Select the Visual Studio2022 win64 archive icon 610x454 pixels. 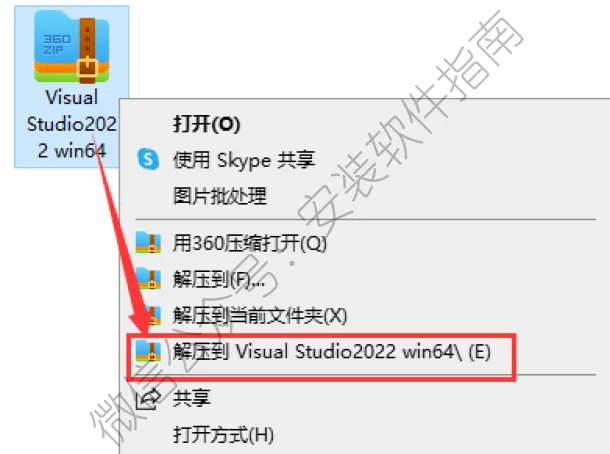coord(72,46)
